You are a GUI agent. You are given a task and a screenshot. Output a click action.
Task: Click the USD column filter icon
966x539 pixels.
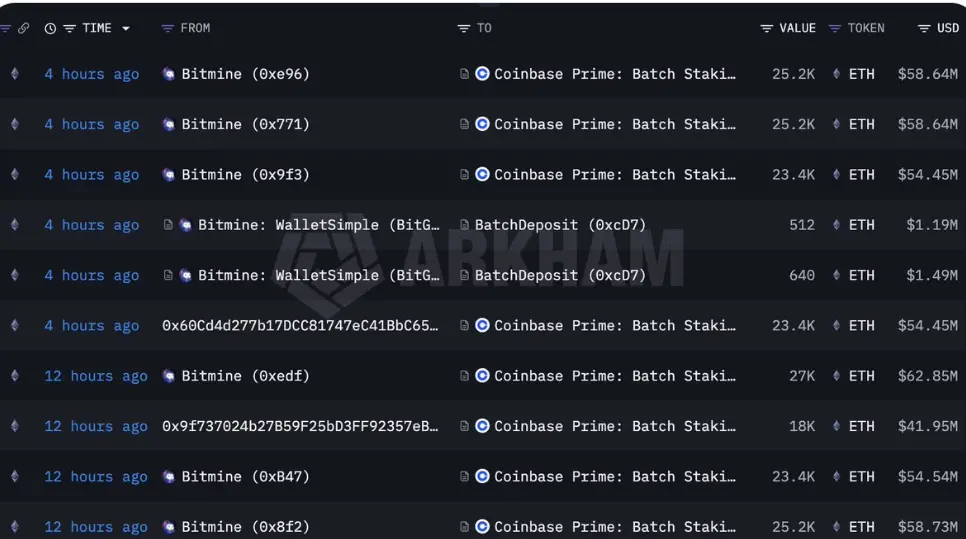[924, 28]
